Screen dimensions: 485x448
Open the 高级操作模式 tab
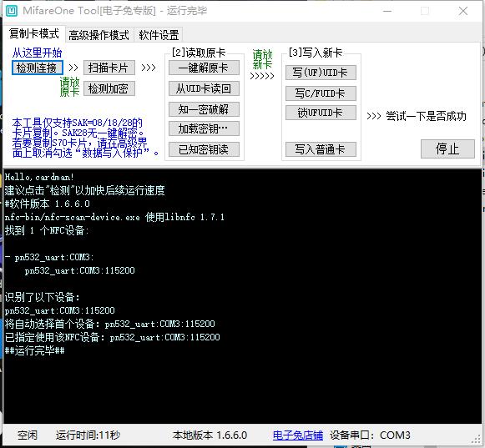(99, 35)
